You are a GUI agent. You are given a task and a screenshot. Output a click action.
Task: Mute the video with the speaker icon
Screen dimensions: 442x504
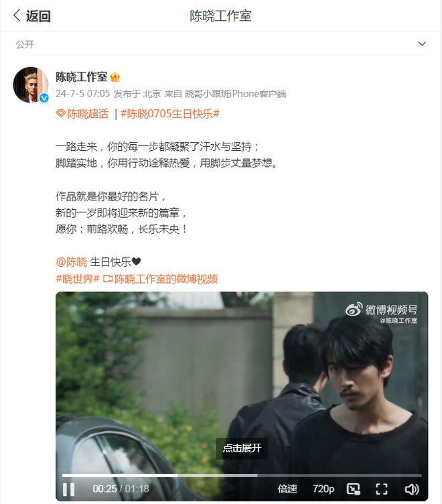click(411, 489)
